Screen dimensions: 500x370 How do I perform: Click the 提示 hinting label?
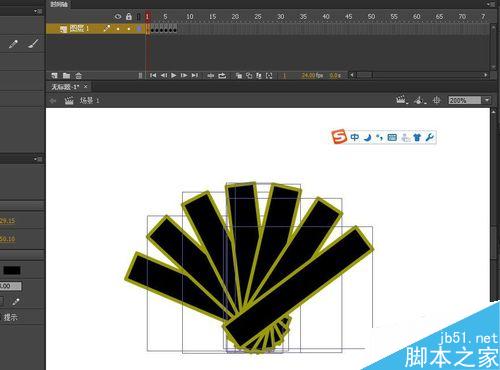point(10,317)
